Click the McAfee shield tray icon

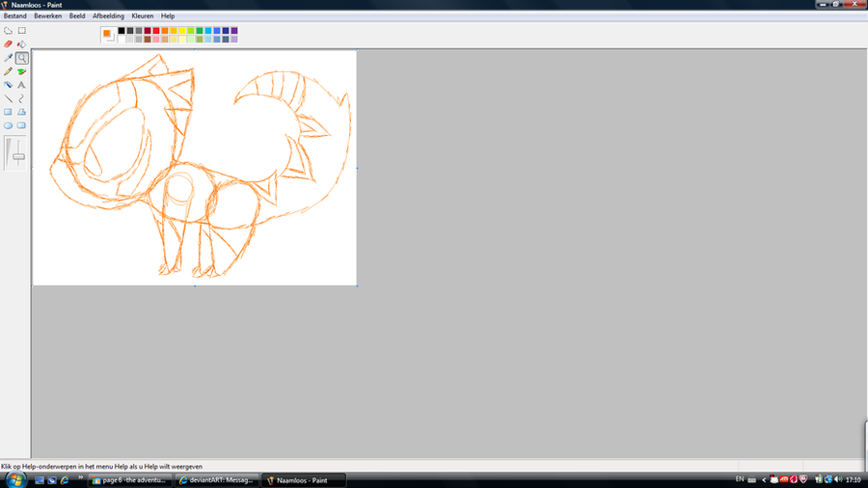[803, 479]
